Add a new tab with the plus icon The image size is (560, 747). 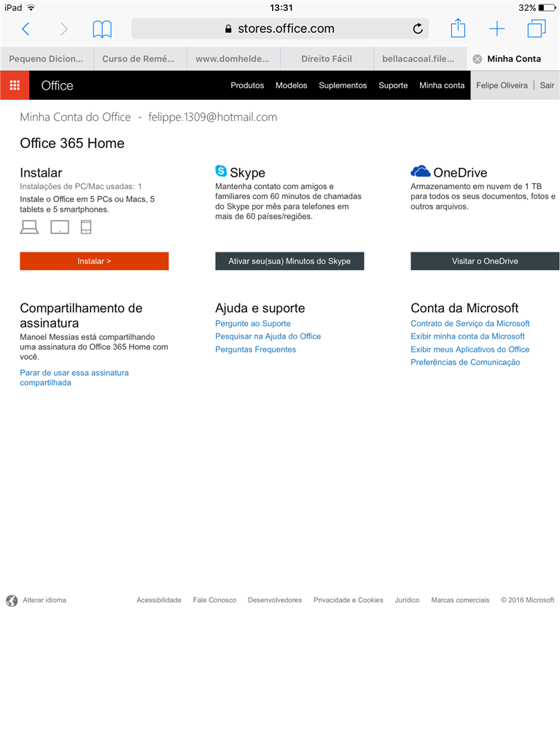(x=497, y=28)
